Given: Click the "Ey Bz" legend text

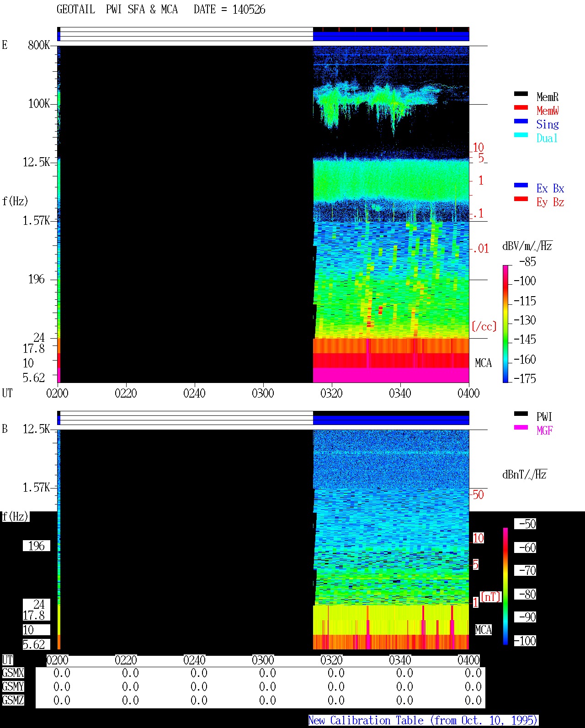Looking at the screenshot, I should pyautogui.click(x=550, y=202).
